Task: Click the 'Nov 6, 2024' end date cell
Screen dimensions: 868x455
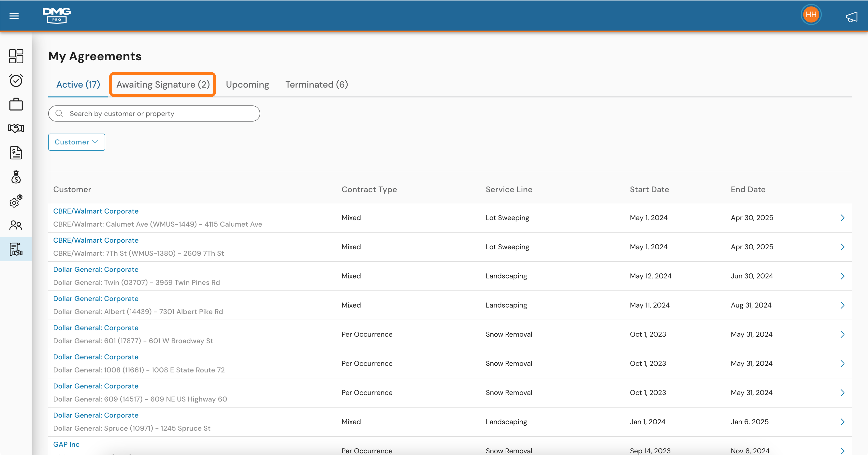Action: (x=750, y=451)
